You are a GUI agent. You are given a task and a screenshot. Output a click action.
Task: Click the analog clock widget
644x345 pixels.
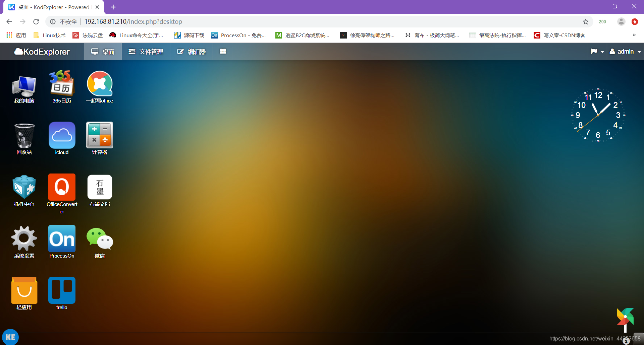coord(598,115)
